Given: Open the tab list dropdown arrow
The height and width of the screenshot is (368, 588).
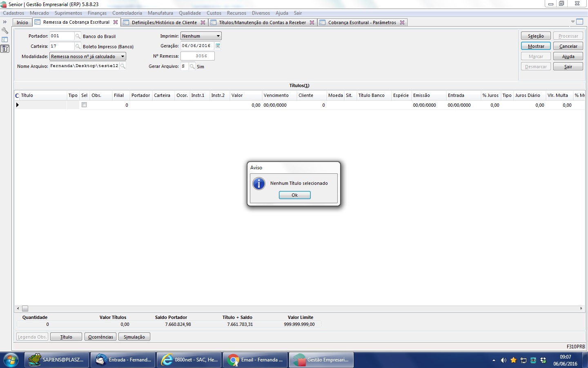Looking at the screenshot, I should [572, 22].
